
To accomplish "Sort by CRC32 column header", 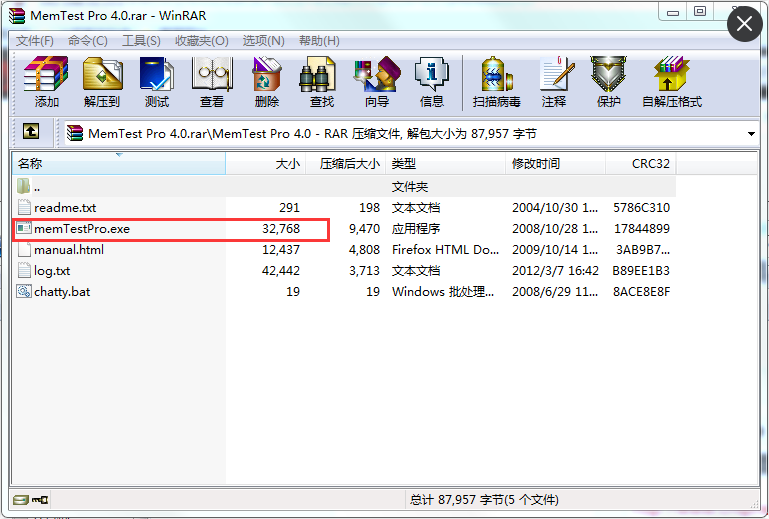I will pos(641,163).
